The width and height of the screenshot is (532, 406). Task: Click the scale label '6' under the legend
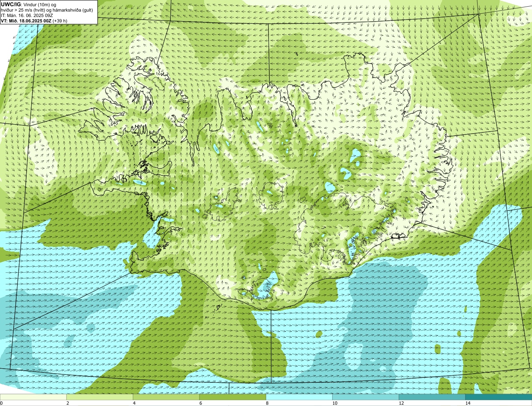click(200, 403)
